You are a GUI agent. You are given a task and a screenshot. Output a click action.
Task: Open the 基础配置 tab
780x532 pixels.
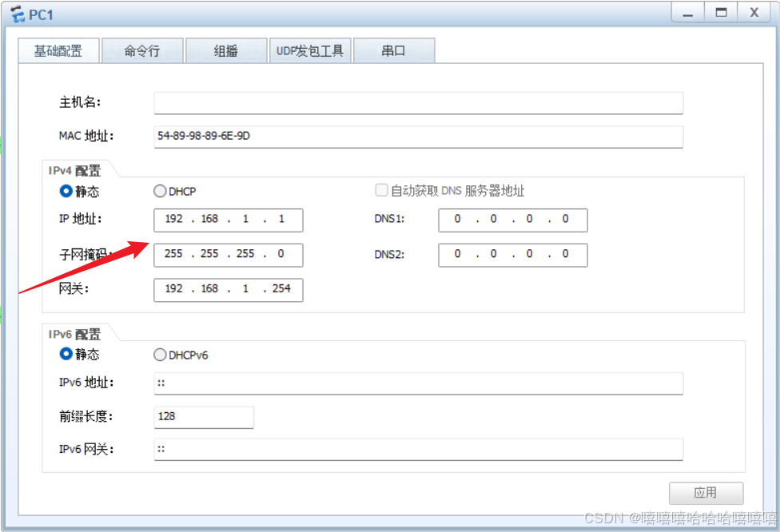point(58,50)
